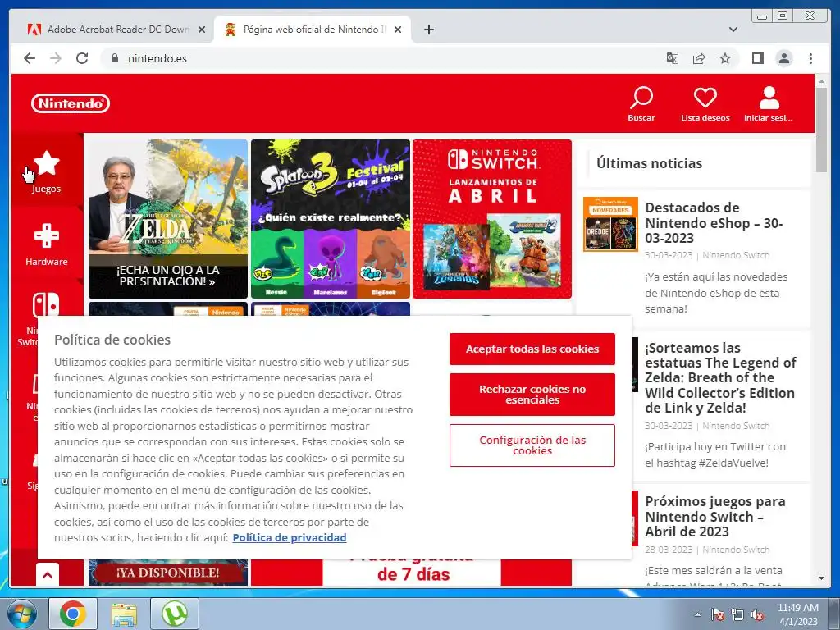This screenshot has height=630, width=840.
Task: Open Próximos juegos para Nintendo Switch article
Action: [714, 517]
